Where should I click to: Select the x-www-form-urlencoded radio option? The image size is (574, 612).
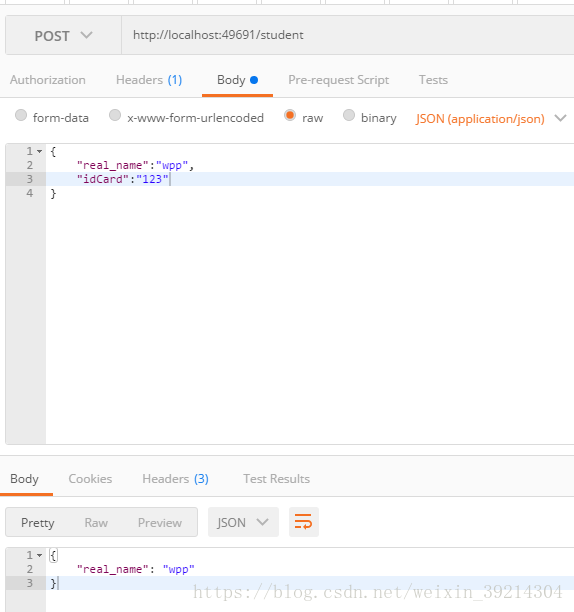point(115,116)
